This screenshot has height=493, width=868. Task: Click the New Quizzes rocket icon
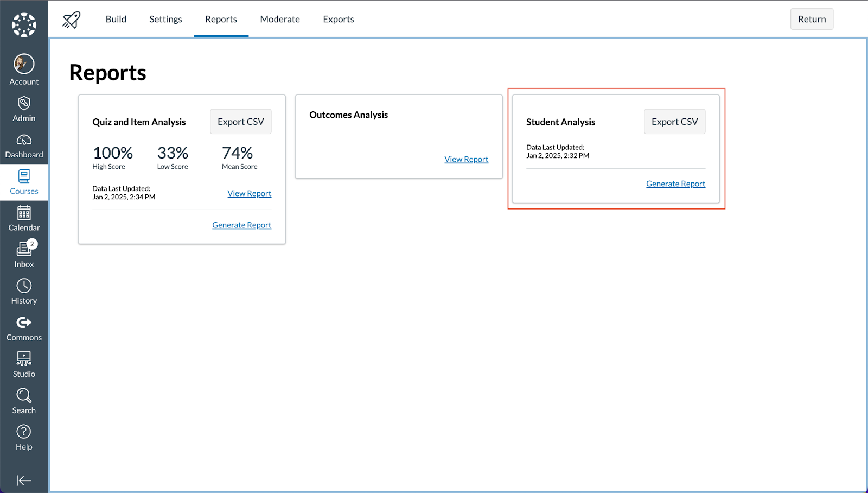(x=71, y=20)
